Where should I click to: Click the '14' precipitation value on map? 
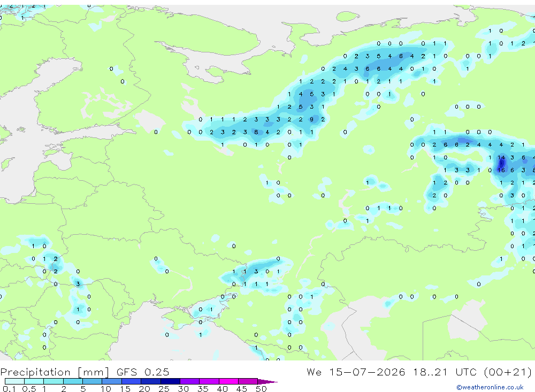501,157
